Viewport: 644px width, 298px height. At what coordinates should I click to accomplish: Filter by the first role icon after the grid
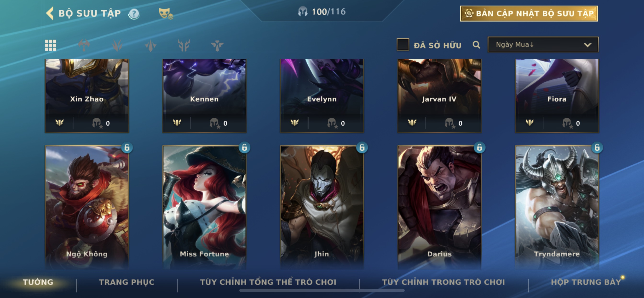[x=84, y=45]
